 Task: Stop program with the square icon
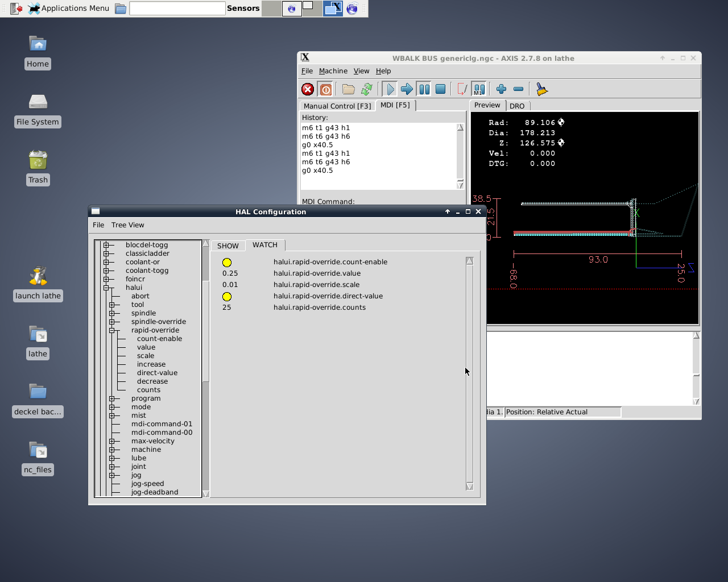tap(440, 89)
